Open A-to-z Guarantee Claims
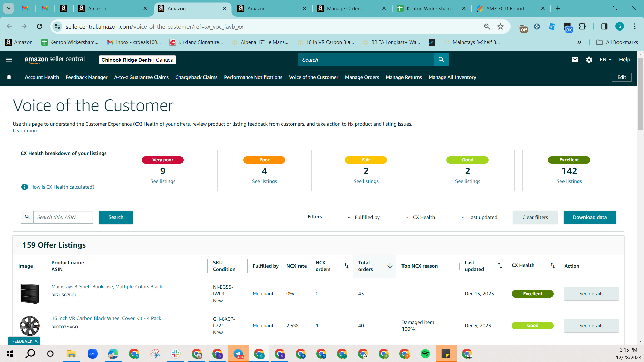The image size is (644, 362). click(x=142, y=77)
